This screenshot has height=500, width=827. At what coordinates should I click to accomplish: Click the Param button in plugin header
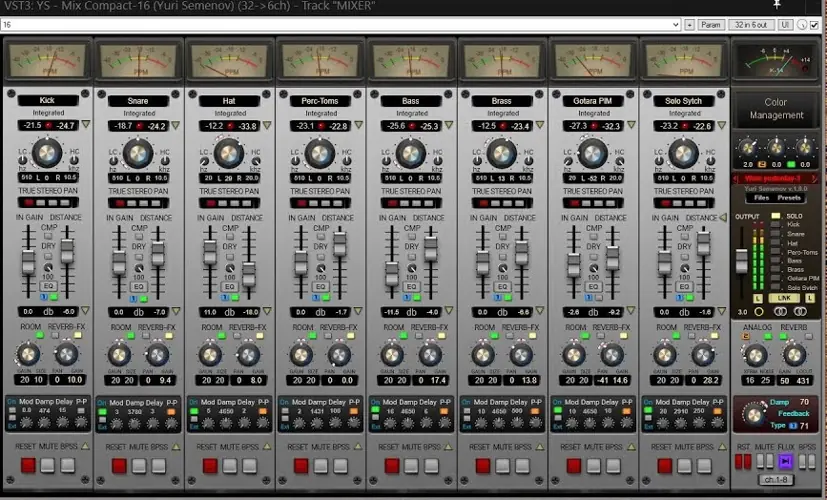pyautogui.click(x=711, y=24)
